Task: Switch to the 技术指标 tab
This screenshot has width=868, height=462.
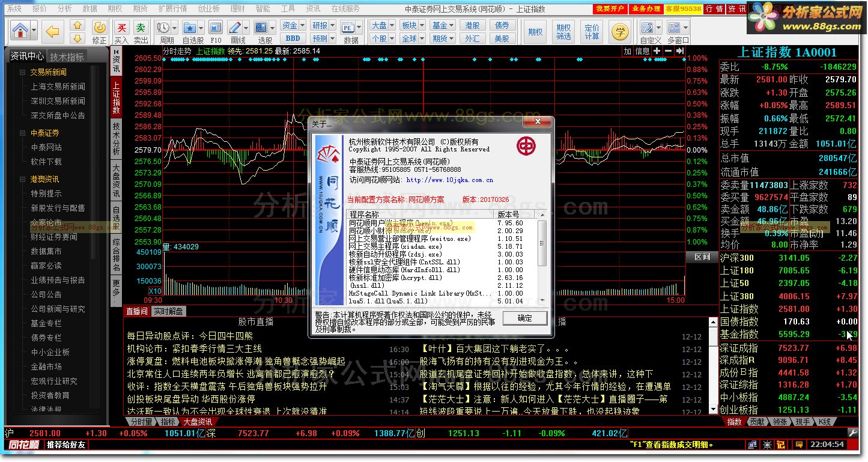Action: 67,57
